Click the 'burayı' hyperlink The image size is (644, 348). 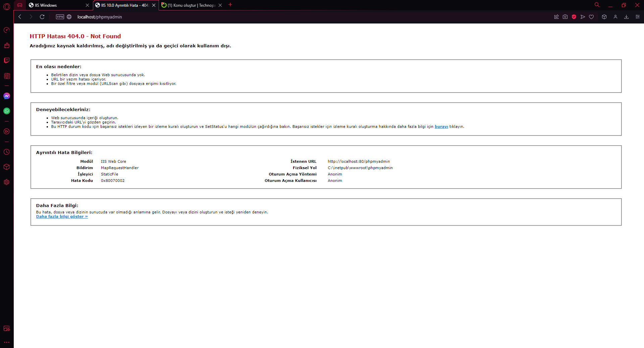click(x=441, y=127)
